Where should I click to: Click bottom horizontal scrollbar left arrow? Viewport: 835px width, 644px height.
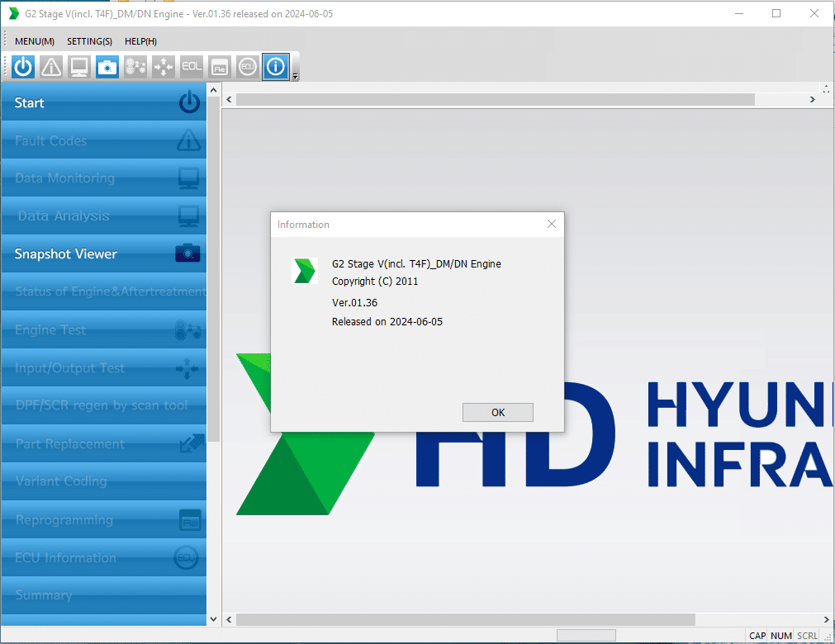point(230,619)
